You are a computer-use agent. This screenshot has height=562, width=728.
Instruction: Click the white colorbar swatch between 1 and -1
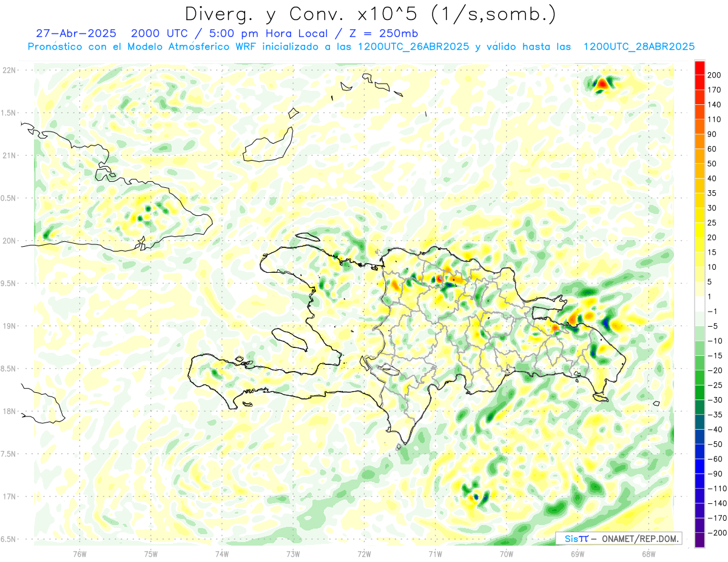[x=699, y=304]
